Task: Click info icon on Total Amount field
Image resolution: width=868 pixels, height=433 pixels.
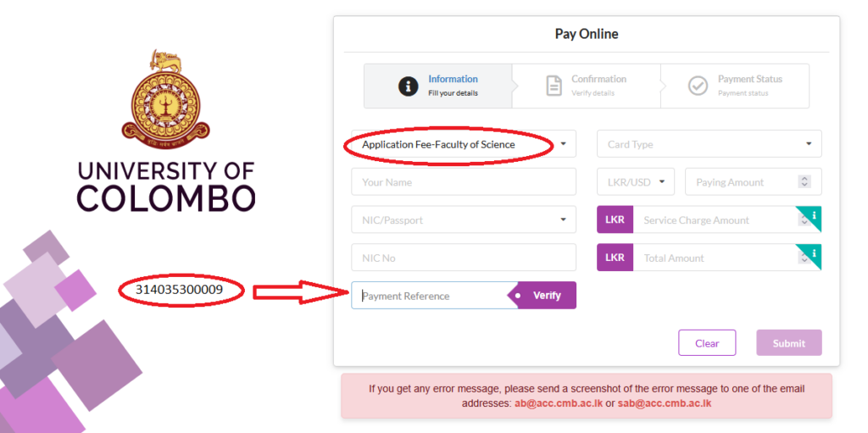Action: (x=814, y=253)
